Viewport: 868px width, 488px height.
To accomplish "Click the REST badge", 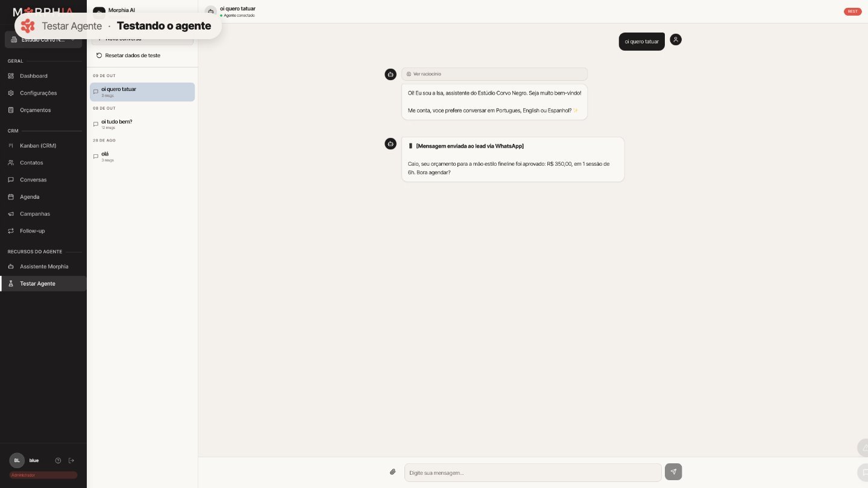I will click(853, 11).
